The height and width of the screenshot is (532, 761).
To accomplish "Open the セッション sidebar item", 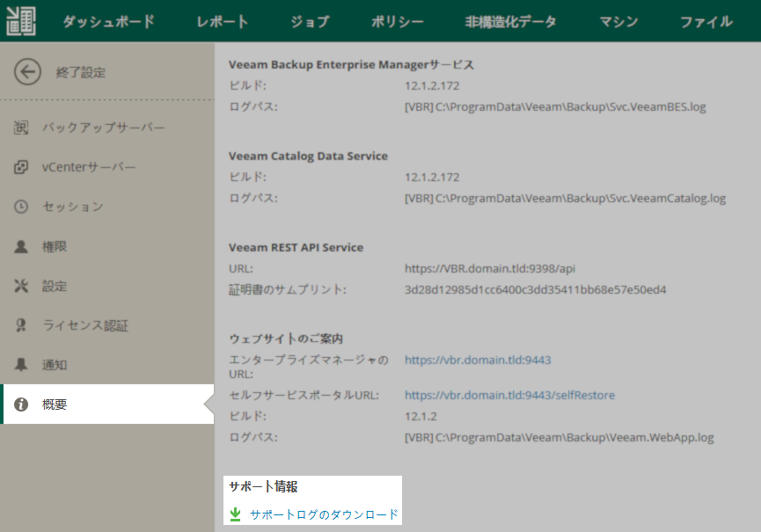I will tap(106, 207).
